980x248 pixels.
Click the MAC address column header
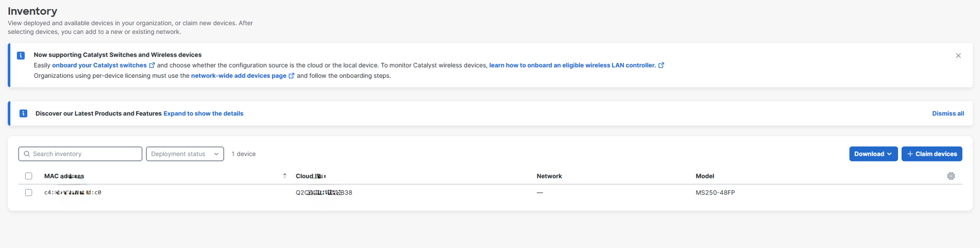[x=64, y=176]
